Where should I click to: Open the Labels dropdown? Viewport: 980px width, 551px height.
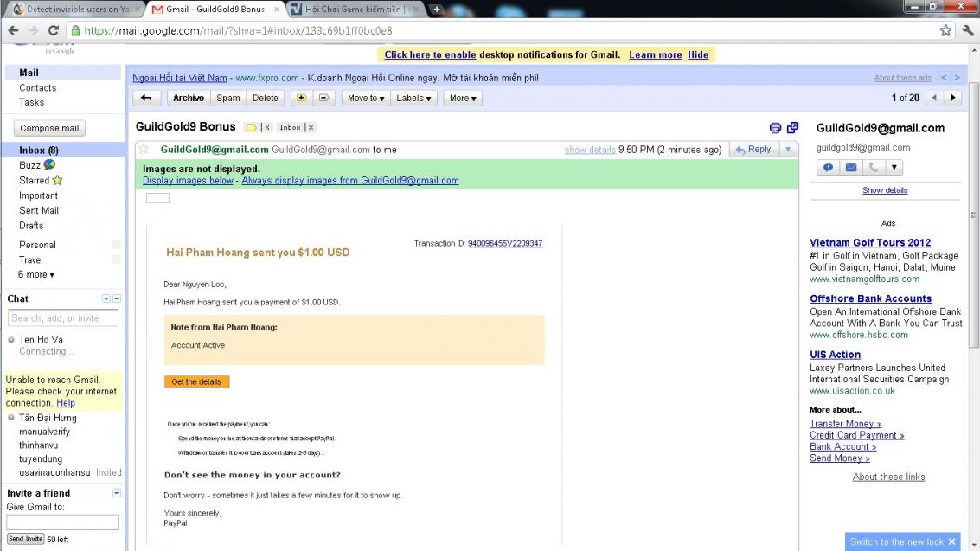[413, 98]
